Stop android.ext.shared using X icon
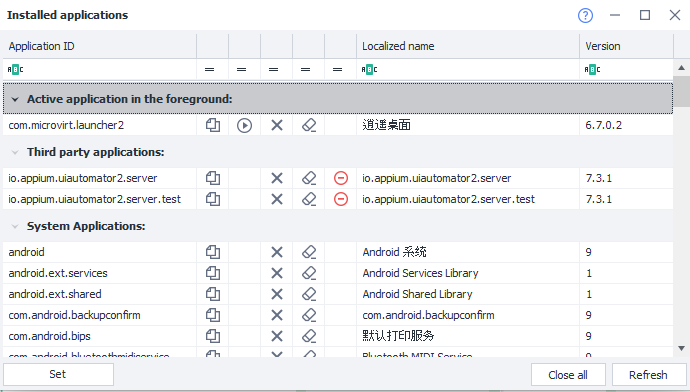Image resolution: width=690 pixels, height=392 pixels. coord(277,294)
